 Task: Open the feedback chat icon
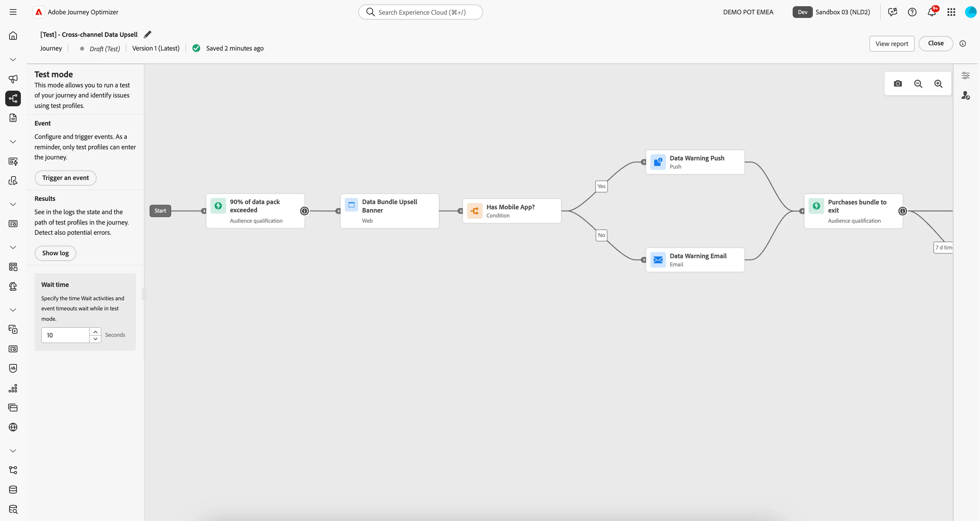tap(892, 12)
